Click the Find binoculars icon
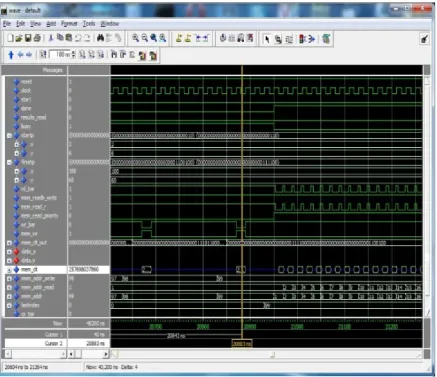This screenshot has height=377, width=437. (x=100, y=39)
